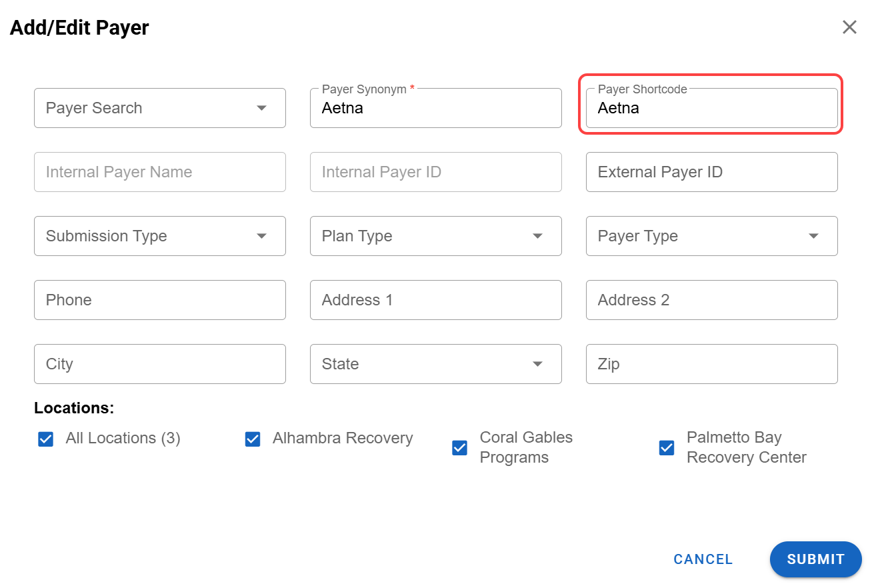Click the Phone input field
This screenshot has height=588, width=874.
pos(160,300)
